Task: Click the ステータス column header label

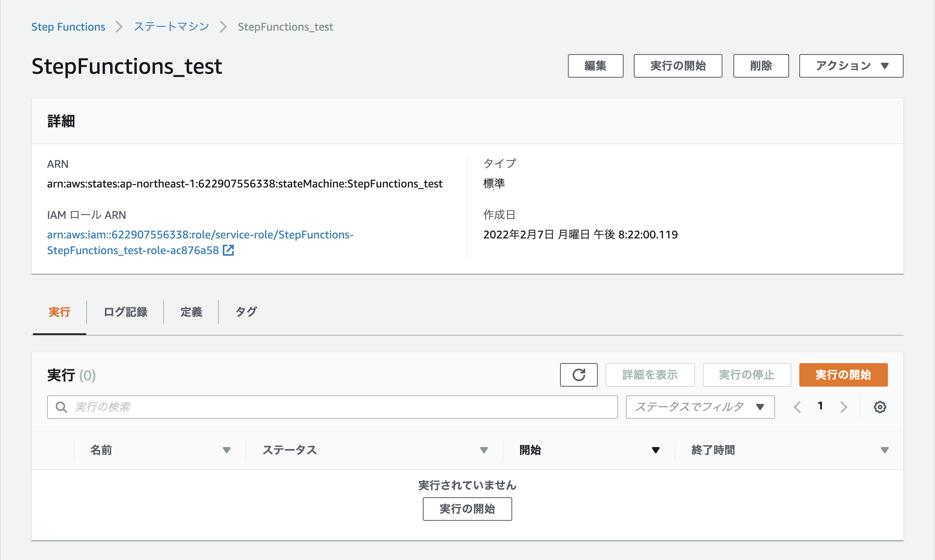Action: [289, 450]
